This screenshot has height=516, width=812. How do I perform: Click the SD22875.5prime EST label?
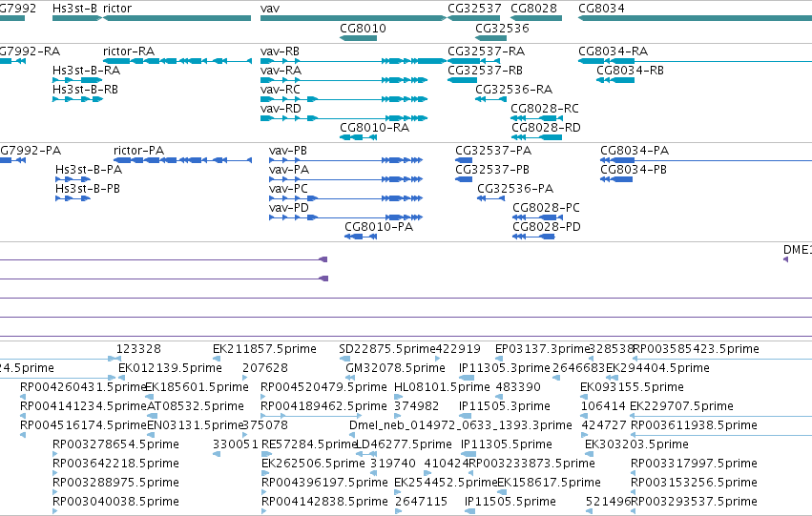click(386, 349)
